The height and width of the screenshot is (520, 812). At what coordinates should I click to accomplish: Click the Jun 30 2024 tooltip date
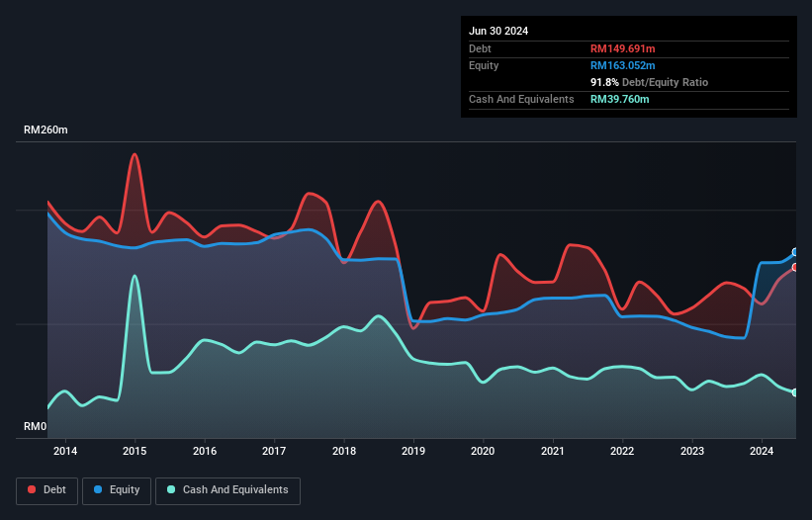pyautogui.click(x=498, y=31)
